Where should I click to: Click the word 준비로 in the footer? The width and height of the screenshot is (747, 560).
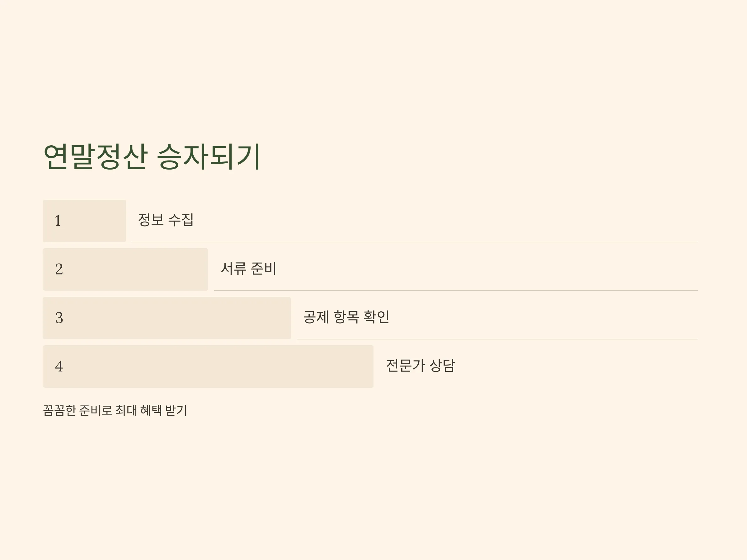(x=96, y=410)
